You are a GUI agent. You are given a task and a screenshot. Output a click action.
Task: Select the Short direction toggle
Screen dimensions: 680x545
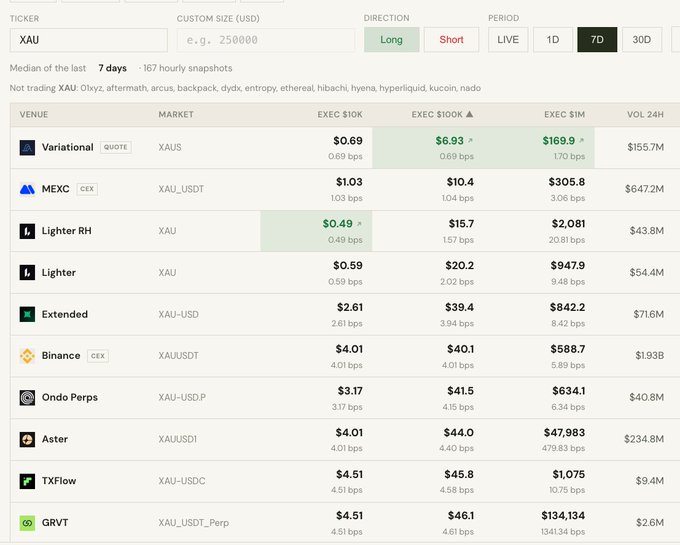[x=451, y=39]
